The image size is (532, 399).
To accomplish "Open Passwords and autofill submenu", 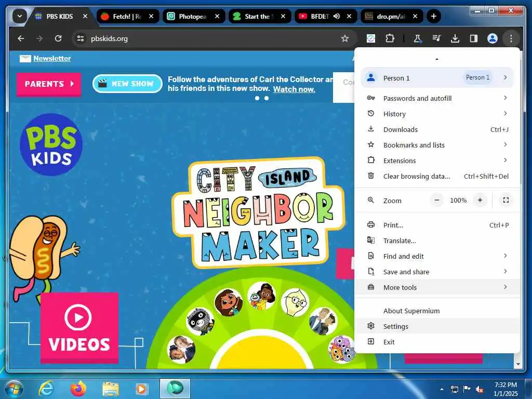I will coord(437,98).
